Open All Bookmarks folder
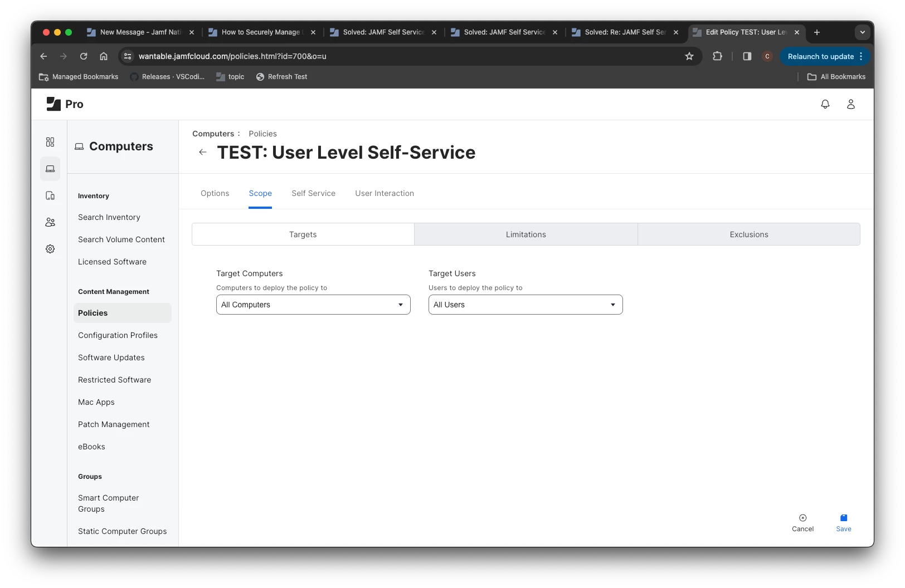Image resolution: width=905 pixels, height=588 pixels. click(836, 77)
